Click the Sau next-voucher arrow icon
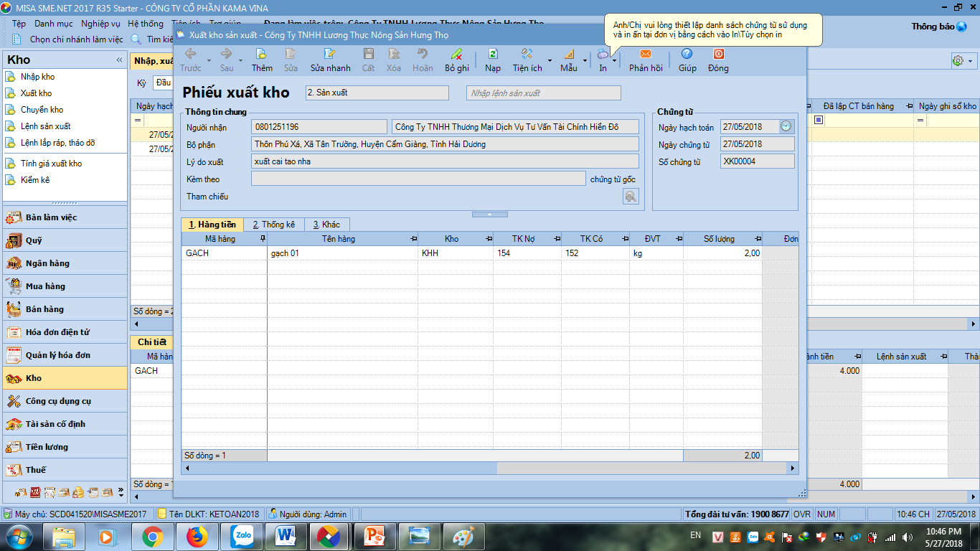Image resolution: width=980 pixels, height=551 pixels. tap(226, 54)
